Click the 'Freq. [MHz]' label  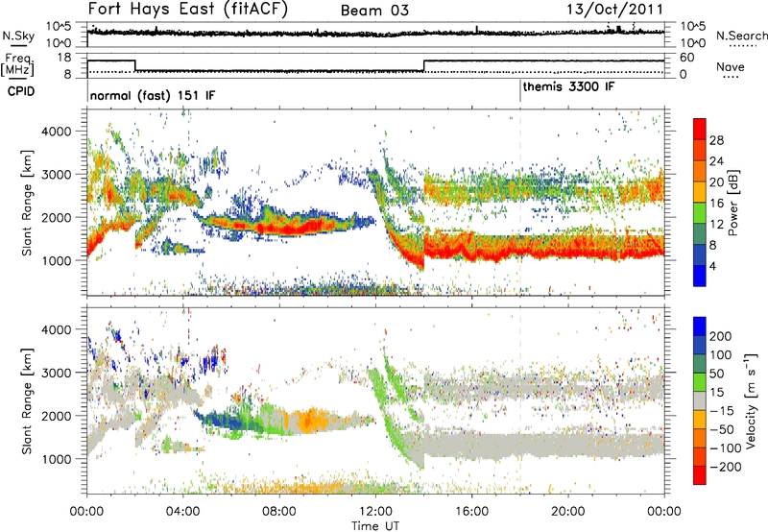tap(17, 65)
